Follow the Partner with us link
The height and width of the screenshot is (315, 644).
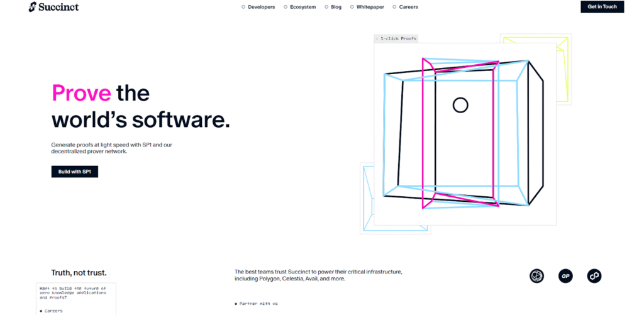259,304
